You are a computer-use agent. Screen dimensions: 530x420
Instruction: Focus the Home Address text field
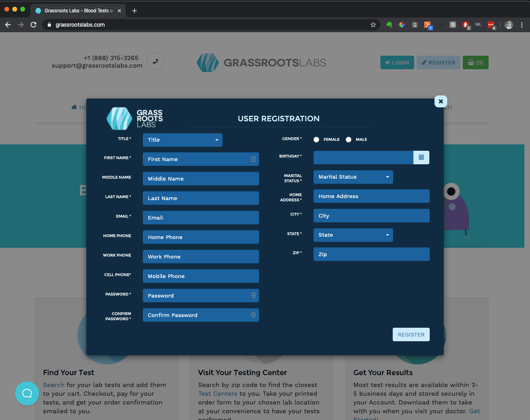[371, 196]
